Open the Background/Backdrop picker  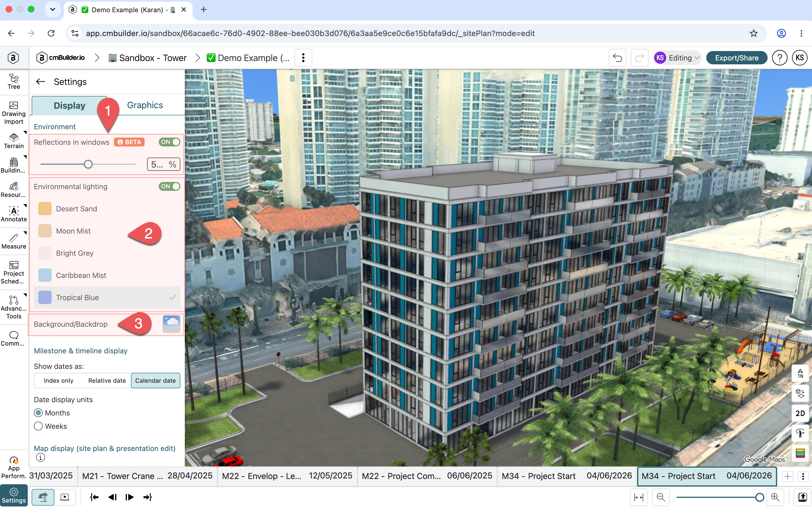click(171, 324)
